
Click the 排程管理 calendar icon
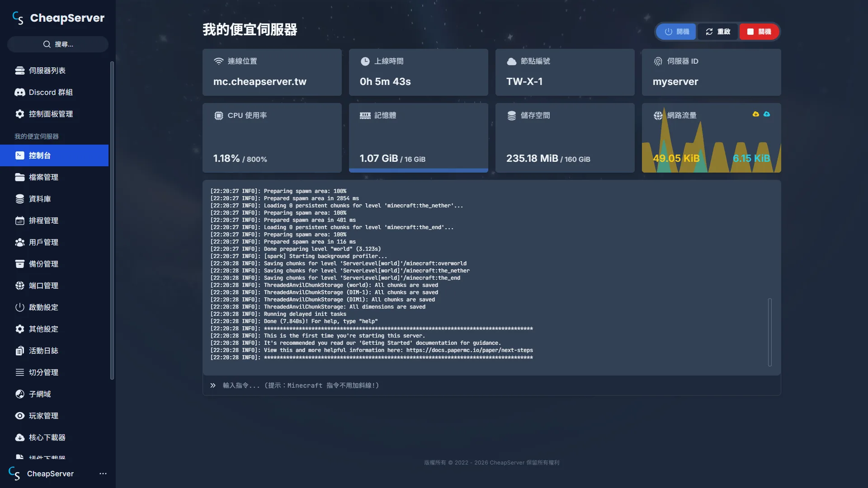[x=20, y=221]
